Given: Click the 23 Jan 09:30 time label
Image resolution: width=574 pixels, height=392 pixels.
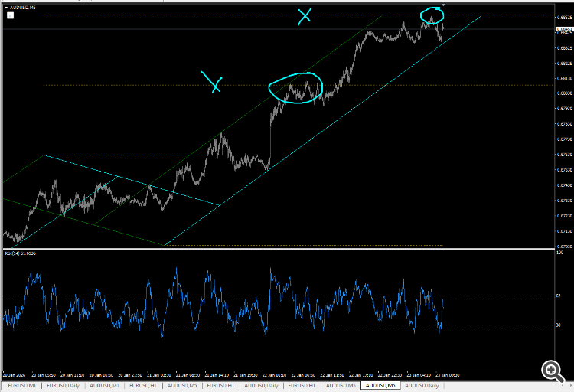Looking at the screenshot, I should tap(448, 375).
